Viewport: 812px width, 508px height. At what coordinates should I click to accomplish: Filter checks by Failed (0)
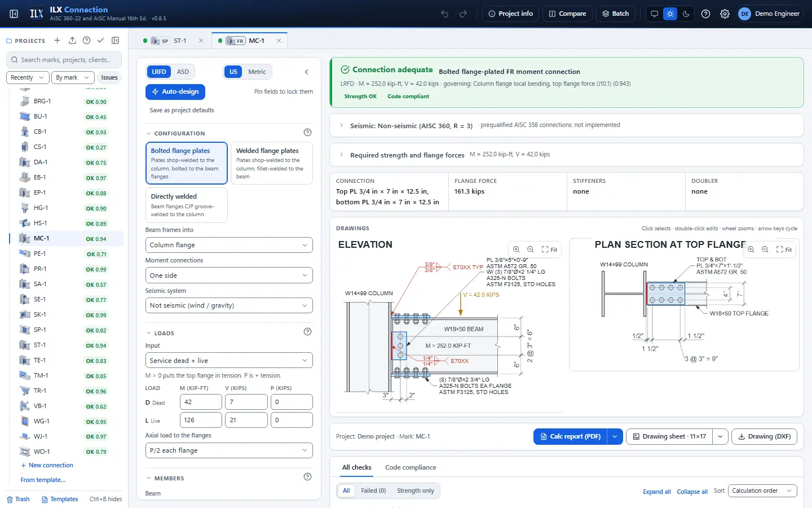point(373,491)
